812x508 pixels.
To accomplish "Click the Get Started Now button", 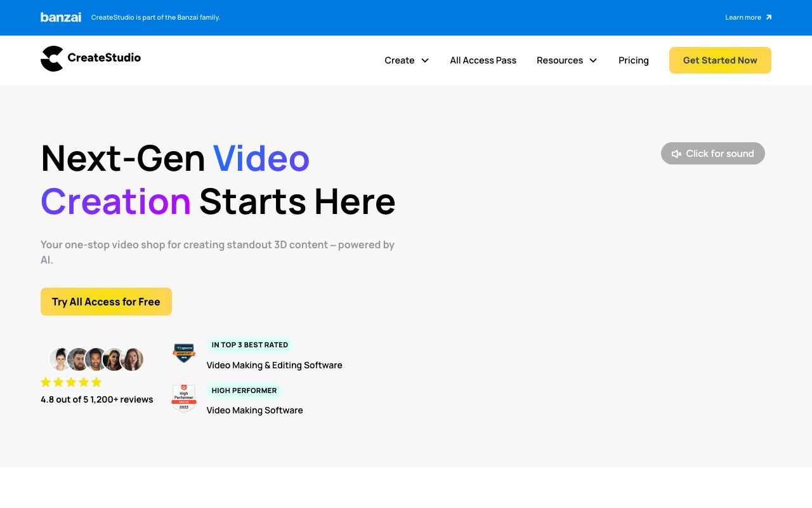I will pos(720,60).
